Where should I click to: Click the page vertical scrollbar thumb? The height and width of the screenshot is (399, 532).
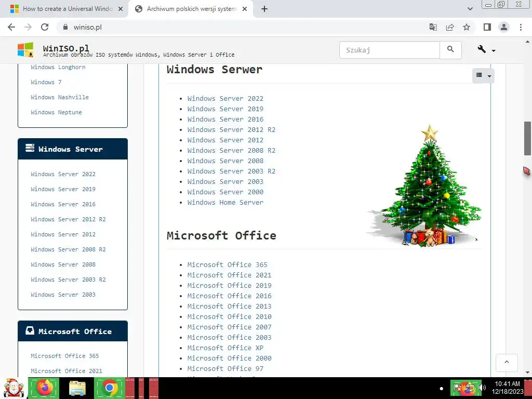coord(528,138)
